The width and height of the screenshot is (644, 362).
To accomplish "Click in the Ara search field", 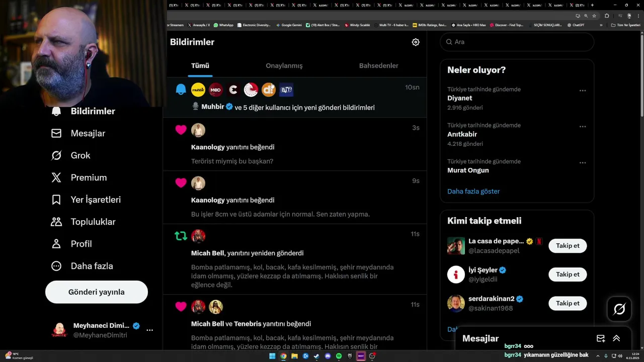I will 517,42.
